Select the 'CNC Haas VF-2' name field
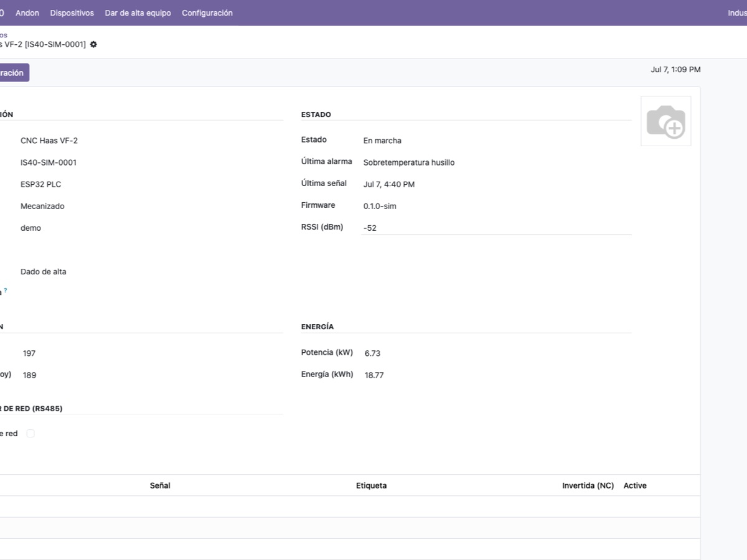Image resolution: width=747 pixels, height=560 pixels. pos(49,141)
